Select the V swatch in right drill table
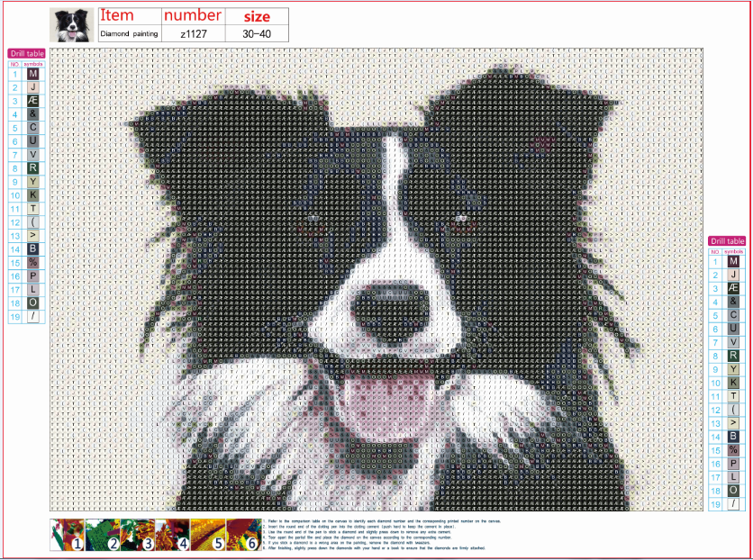Screen dimensions: 753x560 click(x=733, y=342)
